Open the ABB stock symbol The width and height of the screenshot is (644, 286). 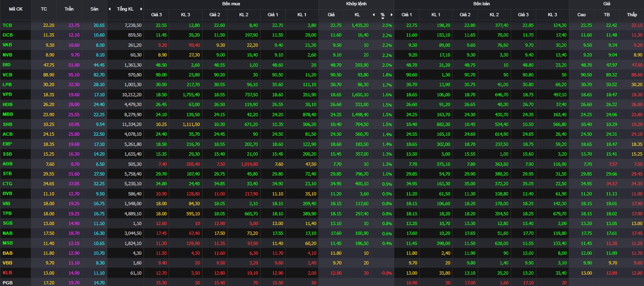point(7,164)
